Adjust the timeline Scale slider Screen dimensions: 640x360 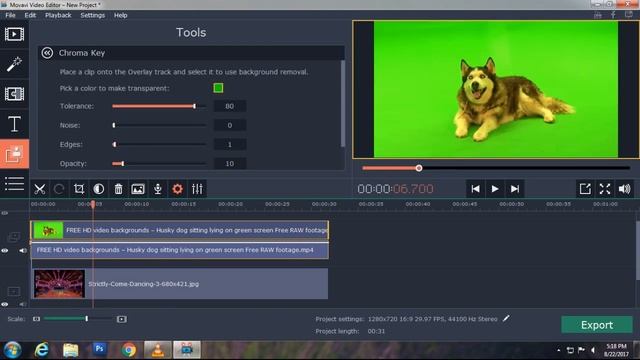tap(78, 318)
